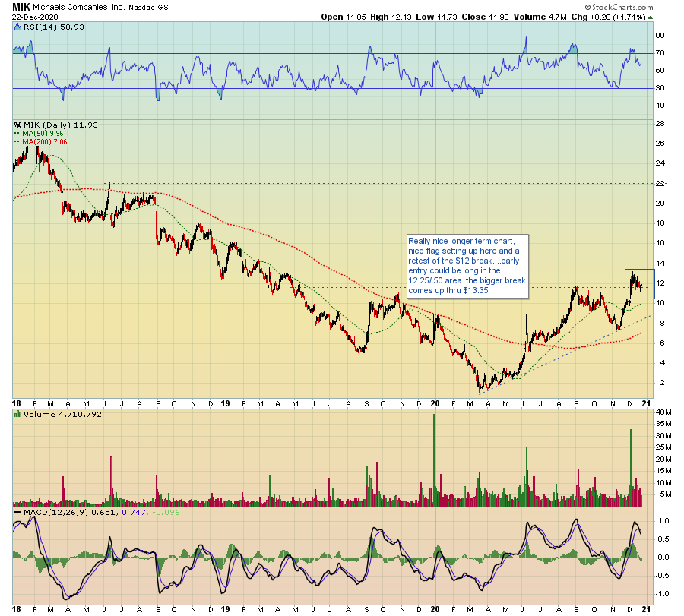Click the Chg +0.20 (+1.71%) value
Viewport: 684px width, 616px height.
pyautogui.click(x=608, y=17)
